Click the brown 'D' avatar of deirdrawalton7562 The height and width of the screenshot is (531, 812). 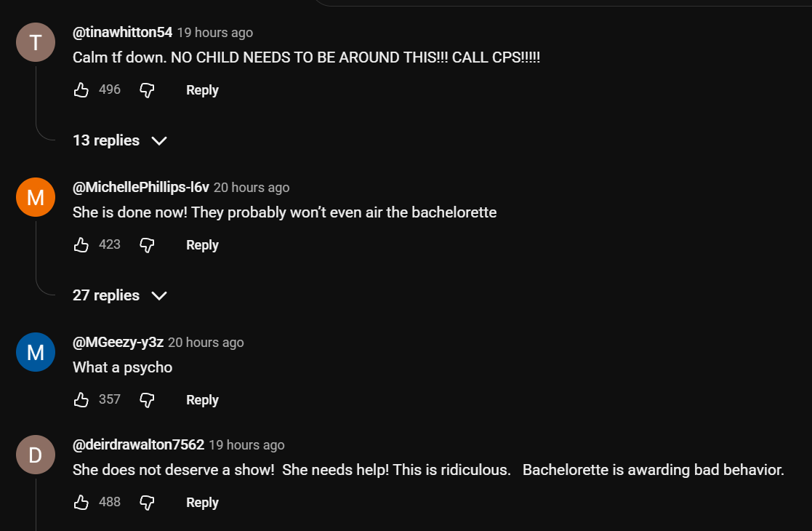(36, 455)
